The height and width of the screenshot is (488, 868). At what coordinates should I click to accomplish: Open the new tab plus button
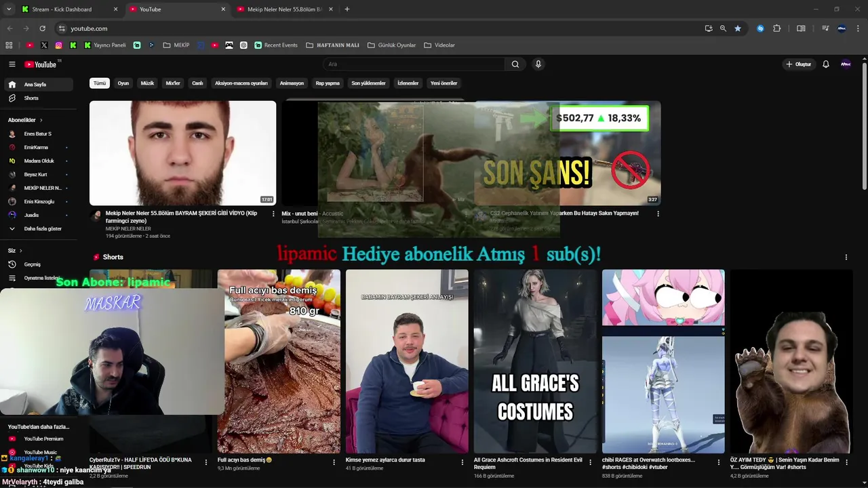(347, 9)
